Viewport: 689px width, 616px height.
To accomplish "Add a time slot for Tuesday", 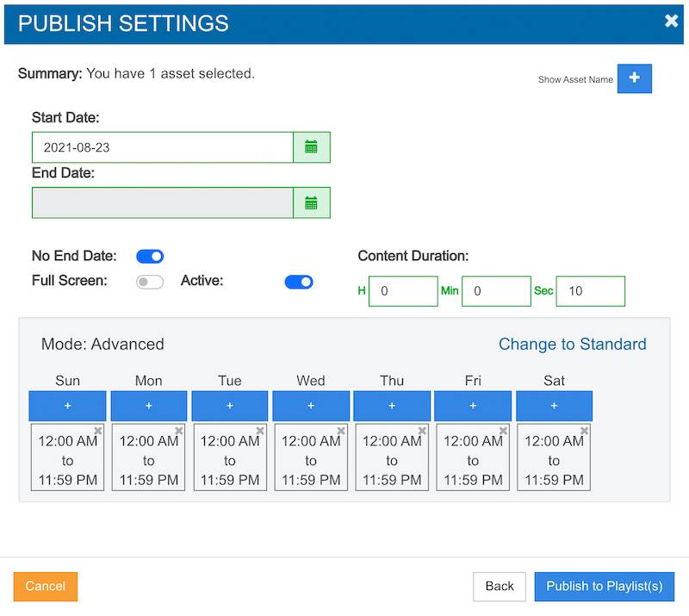I will (x=230, y=405).
